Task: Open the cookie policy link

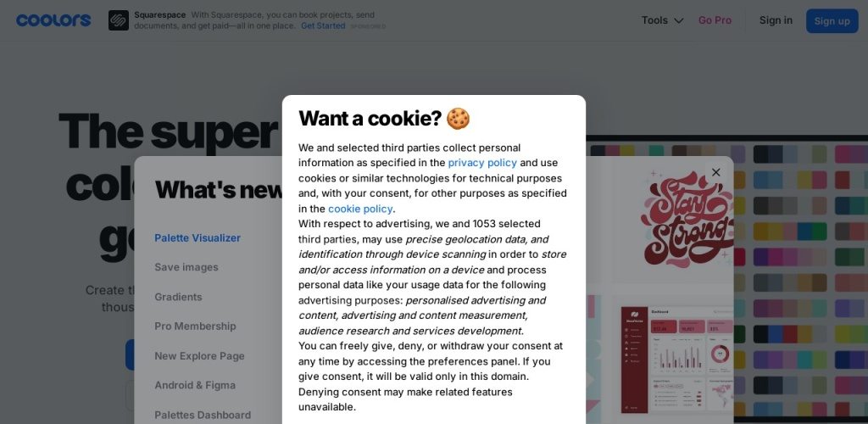Action: click(360, 209)
